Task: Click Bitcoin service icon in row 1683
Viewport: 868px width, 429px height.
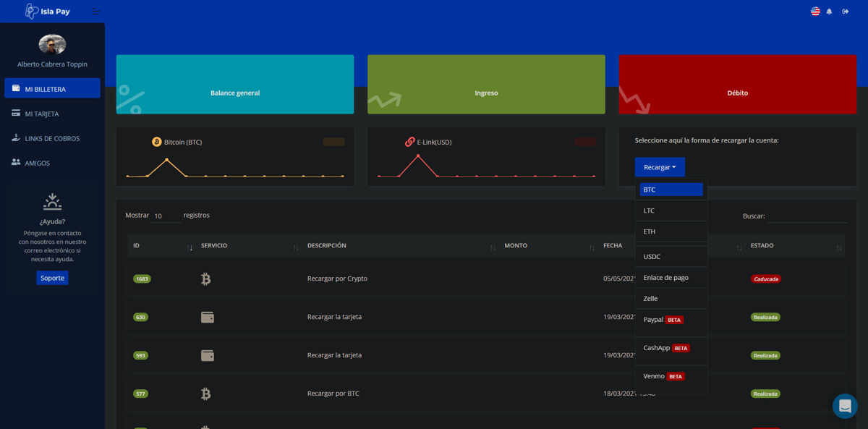Action: click(x=206, y=279)
